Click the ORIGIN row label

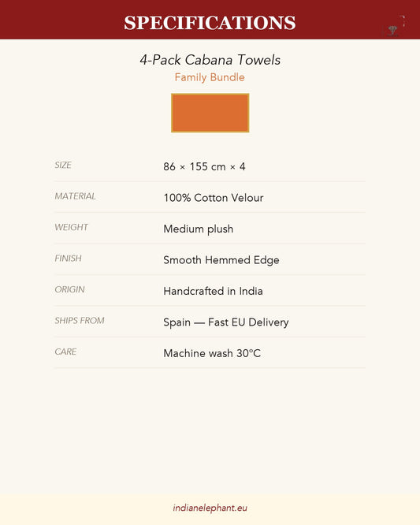click(x=69, y=289)
